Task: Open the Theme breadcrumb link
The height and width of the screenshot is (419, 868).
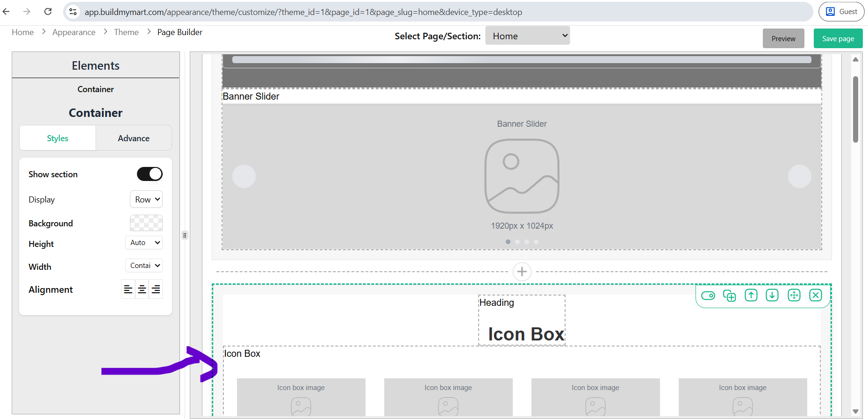Action: pos(126,32)
